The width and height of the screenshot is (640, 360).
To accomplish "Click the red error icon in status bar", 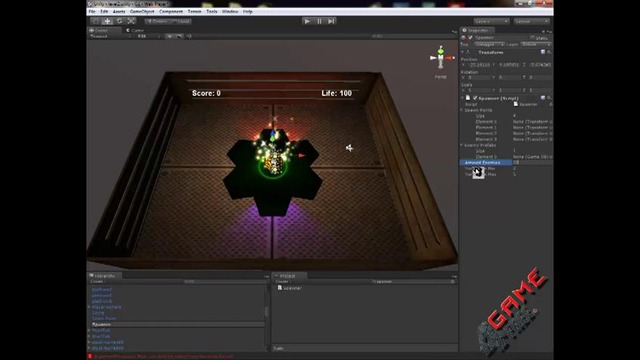I will [90, 356].
